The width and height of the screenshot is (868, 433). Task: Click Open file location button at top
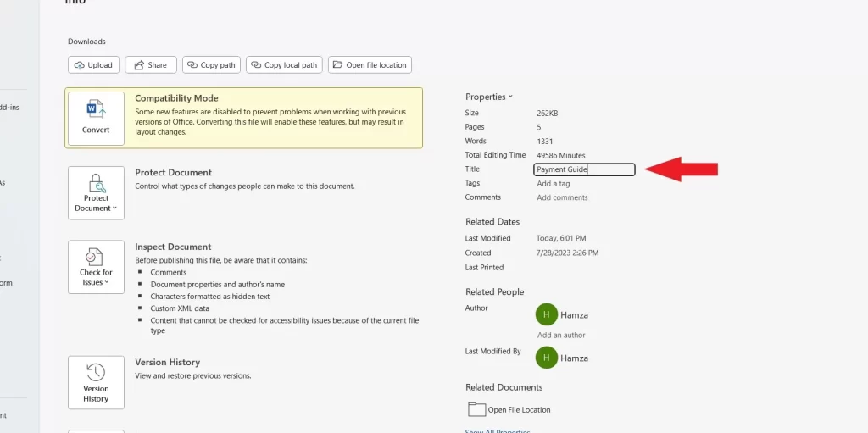click(x=370, y=65)
